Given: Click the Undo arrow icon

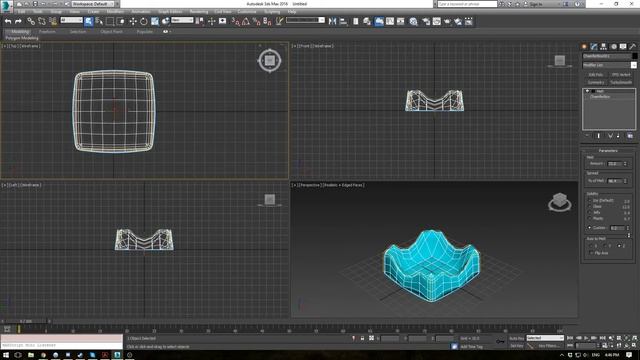Looking at the screenshot, I should click(x=8, y=21).
